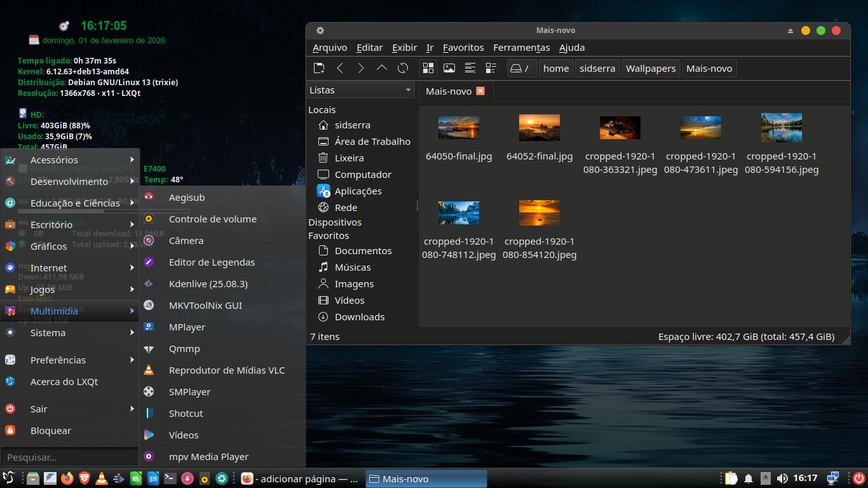Open the Ferramentas menu
This screenshot has width=868, height=488.
tap(521, 48)
